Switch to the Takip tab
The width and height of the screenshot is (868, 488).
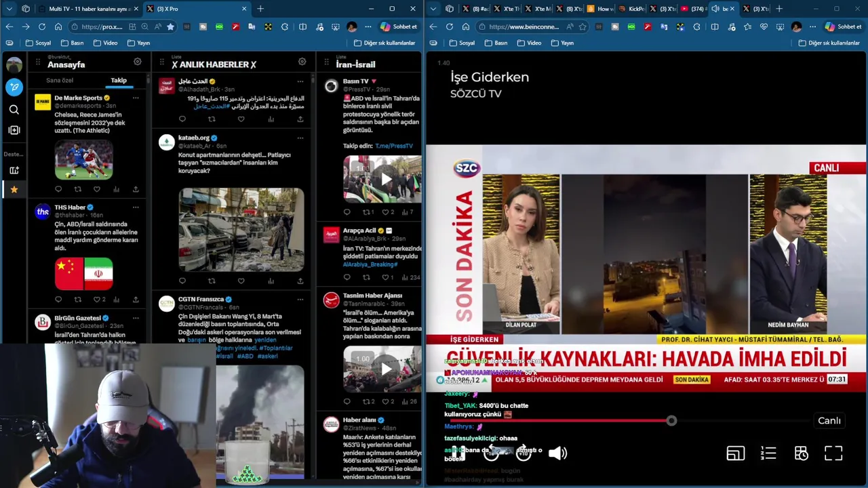click(119, 80)
